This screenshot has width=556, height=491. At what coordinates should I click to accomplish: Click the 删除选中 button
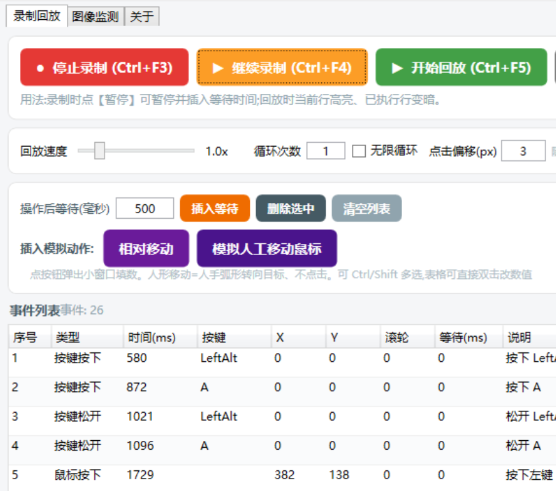291,208
